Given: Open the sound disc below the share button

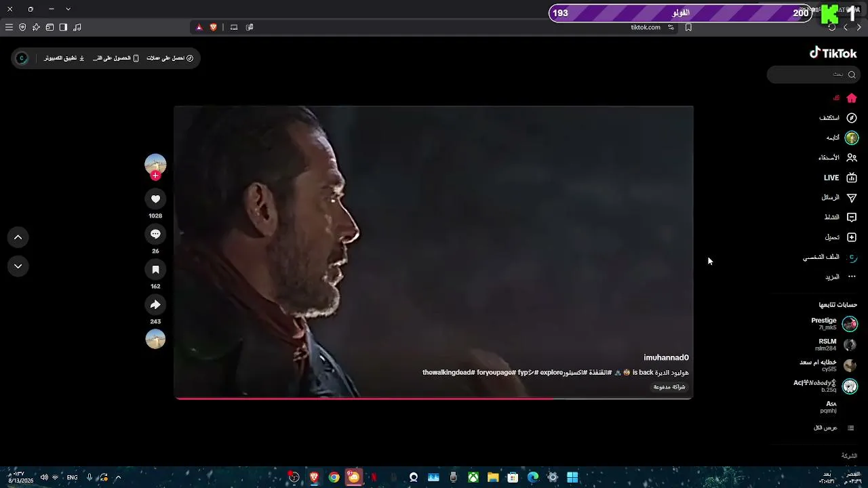Looking at the screenshot, I should (x=155, y=339).
